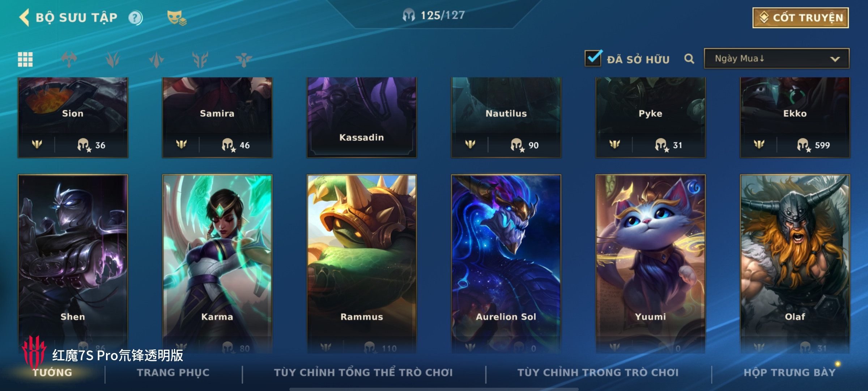Switch to Tùy Chỉnh Tổng Thể Trò Chơi tab

[363, 373]
